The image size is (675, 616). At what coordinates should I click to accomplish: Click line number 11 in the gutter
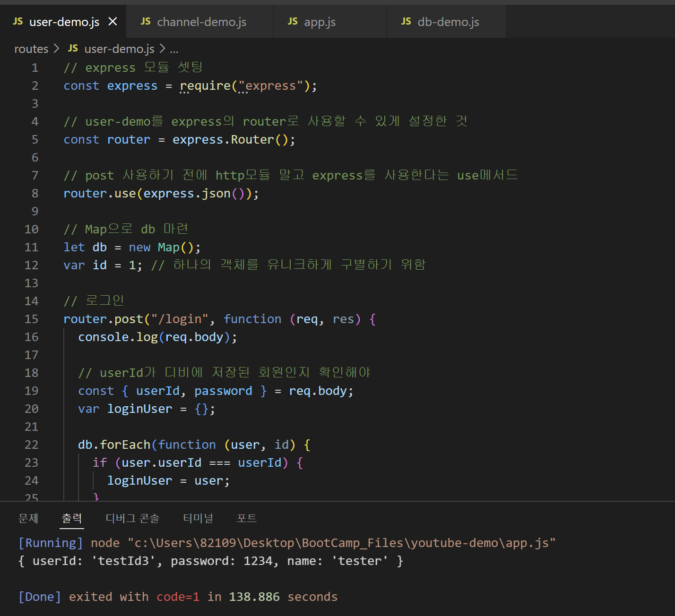pyautogui.click(x=31, y=247)
